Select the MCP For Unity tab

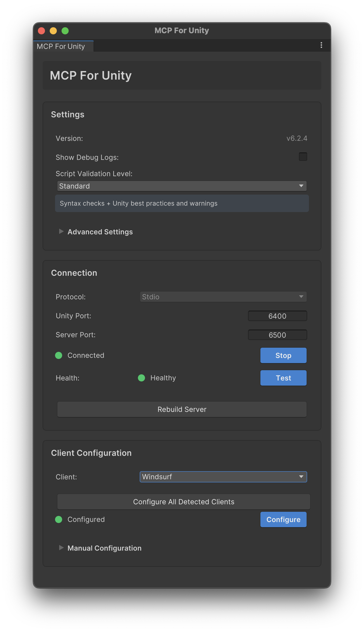tap(61, 46)
